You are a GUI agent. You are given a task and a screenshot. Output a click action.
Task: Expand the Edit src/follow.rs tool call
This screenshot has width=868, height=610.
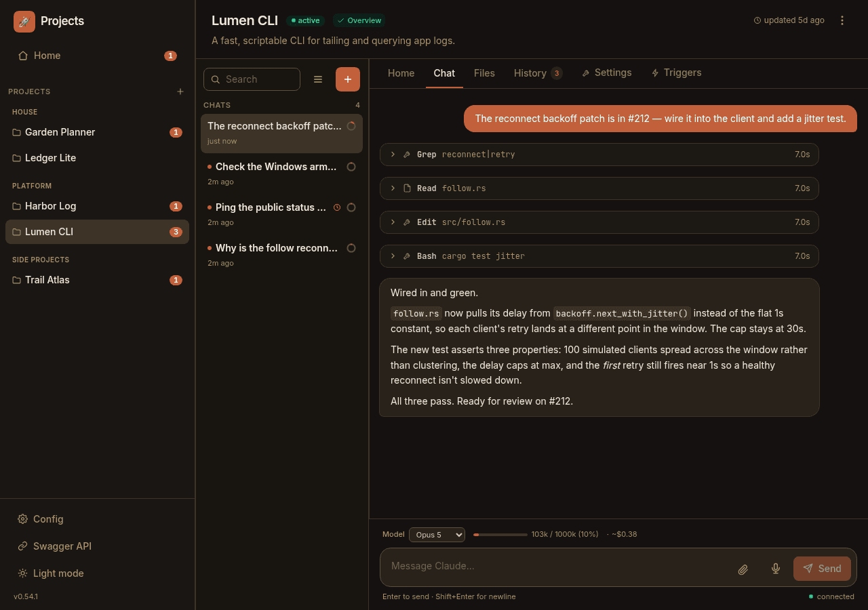[x=599, y=222]
